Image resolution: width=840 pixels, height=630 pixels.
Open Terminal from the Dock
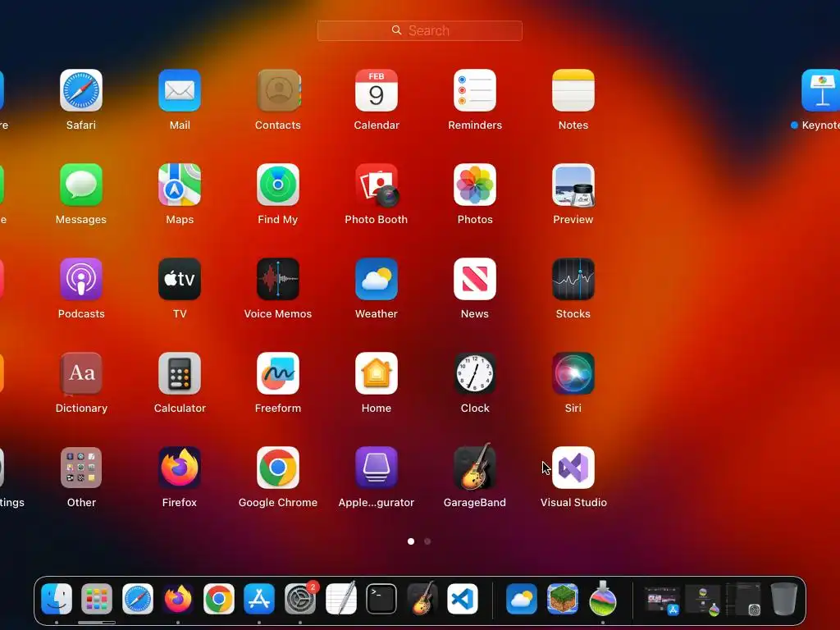[x=381, y=599]
